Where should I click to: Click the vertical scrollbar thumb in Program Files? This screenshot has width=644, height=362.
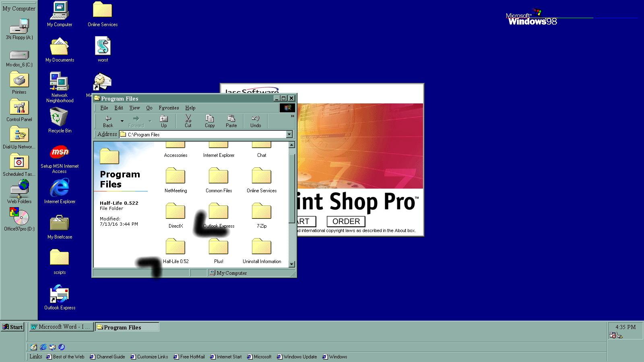click(292, 188)
